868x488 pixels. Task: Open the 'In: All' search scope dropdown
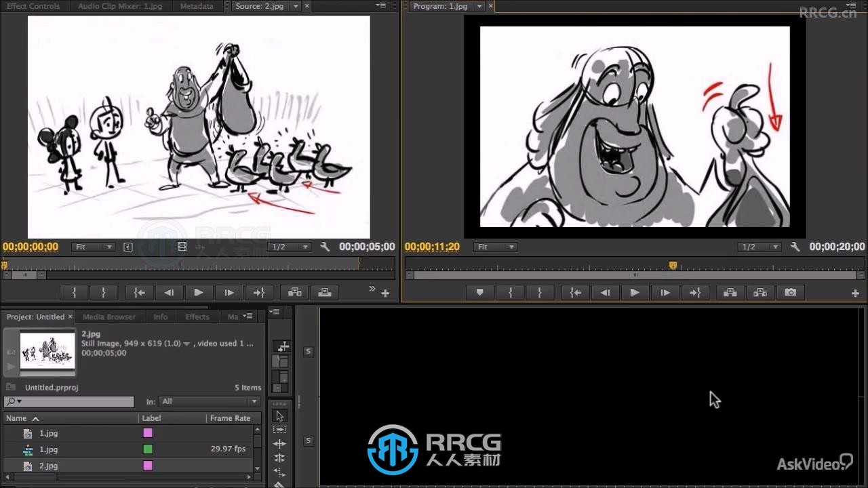tap(209, 401)
